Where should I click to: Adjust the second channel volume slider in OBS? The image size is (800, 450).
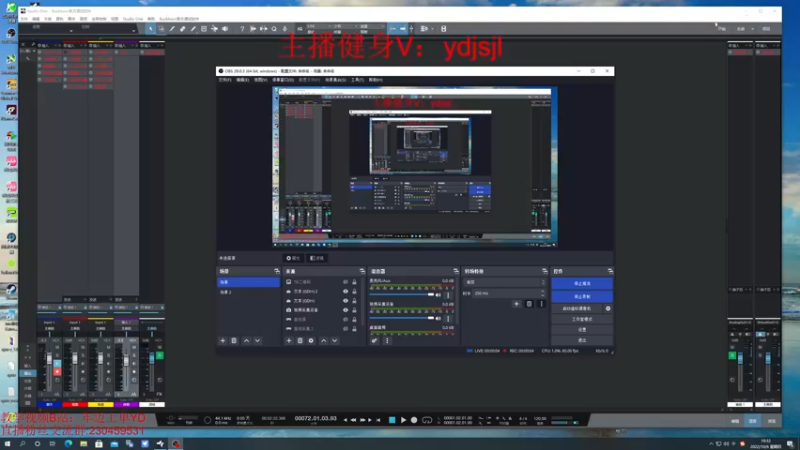pyautogui.click(x=402, y=318)
